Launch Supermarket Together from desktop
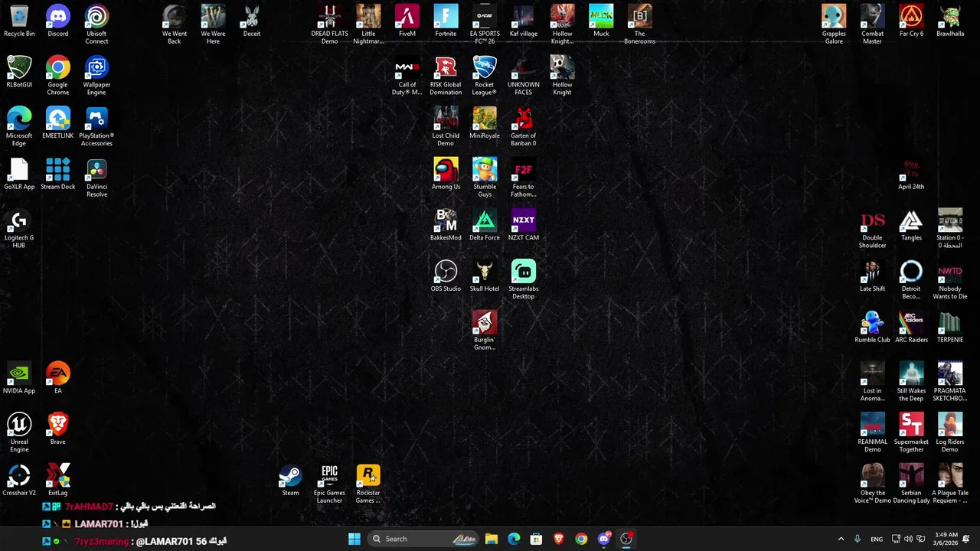980x551 pixels. (911, 433)
